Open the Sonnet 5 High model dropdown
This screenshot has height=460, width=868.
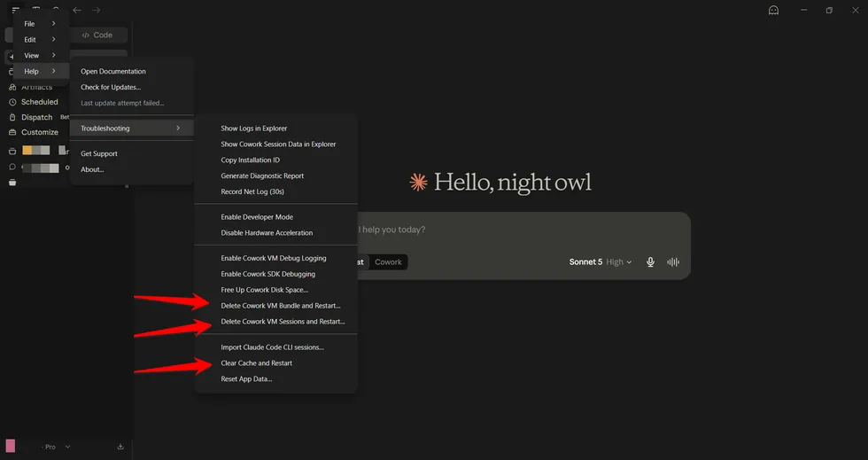(601, 262)
